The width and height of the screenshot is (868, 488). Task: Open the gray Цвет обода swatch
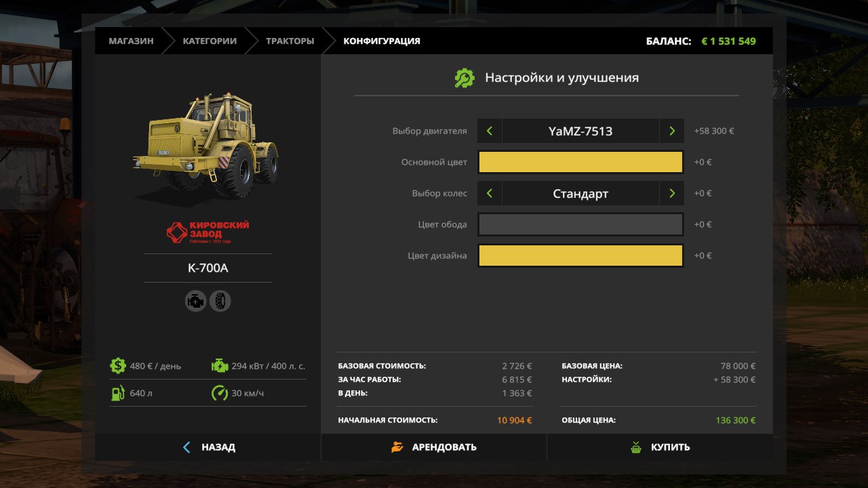click(x=580, y=224)
